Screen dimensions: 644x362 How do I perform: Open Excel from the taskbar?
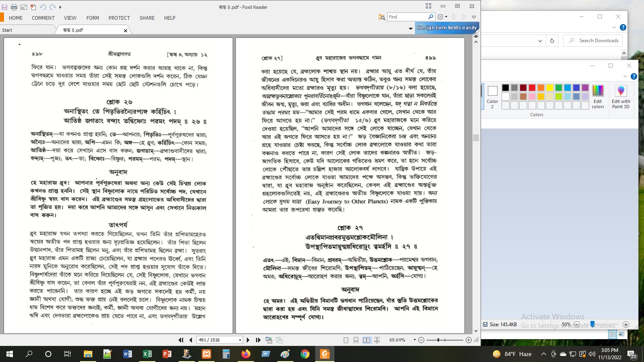click(147, 354)
